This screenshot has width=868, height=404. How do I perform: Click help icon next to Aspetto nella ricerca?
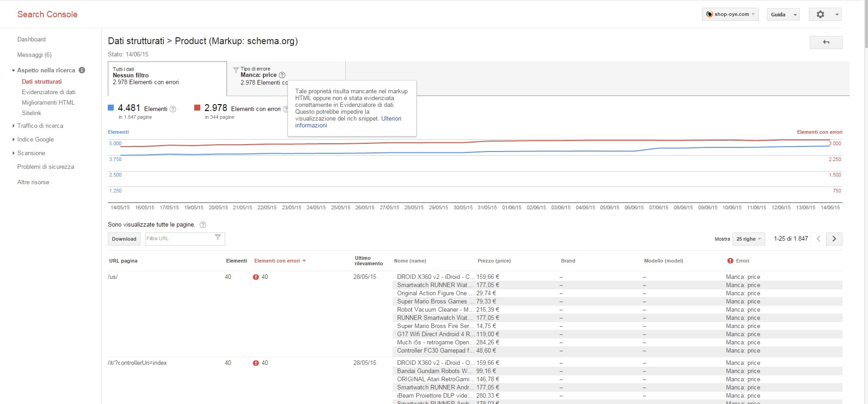82,70
